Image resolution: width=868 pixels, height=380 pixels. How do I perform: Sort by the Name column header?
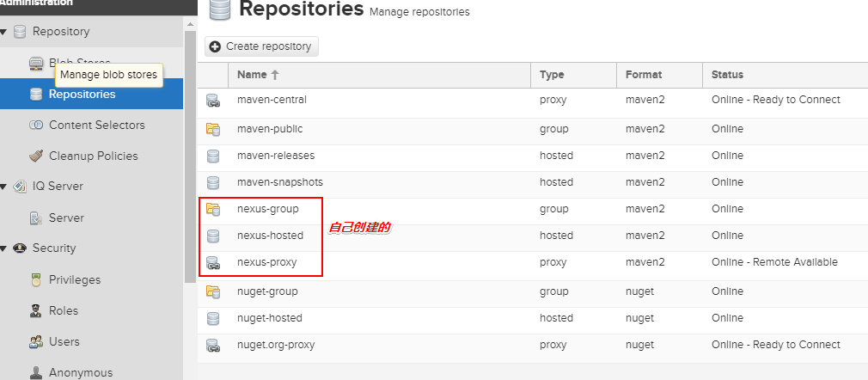[x=379, y=75]
